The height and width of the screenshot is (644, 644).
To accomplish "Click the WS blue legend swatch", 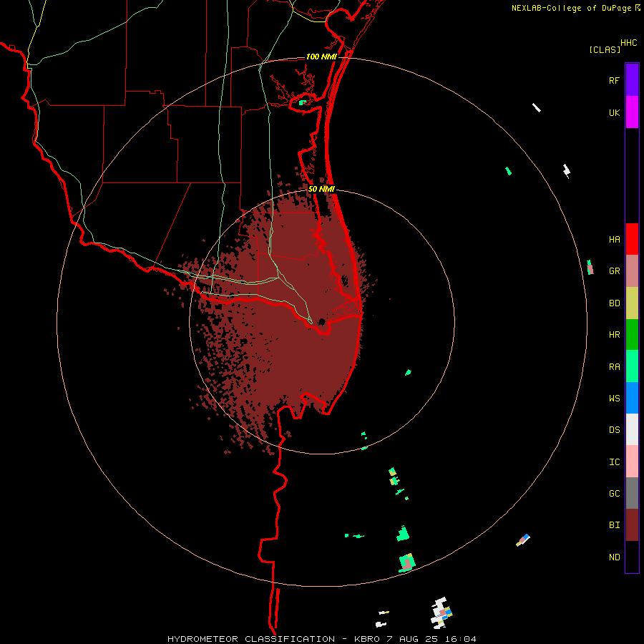I will [632, 398].
